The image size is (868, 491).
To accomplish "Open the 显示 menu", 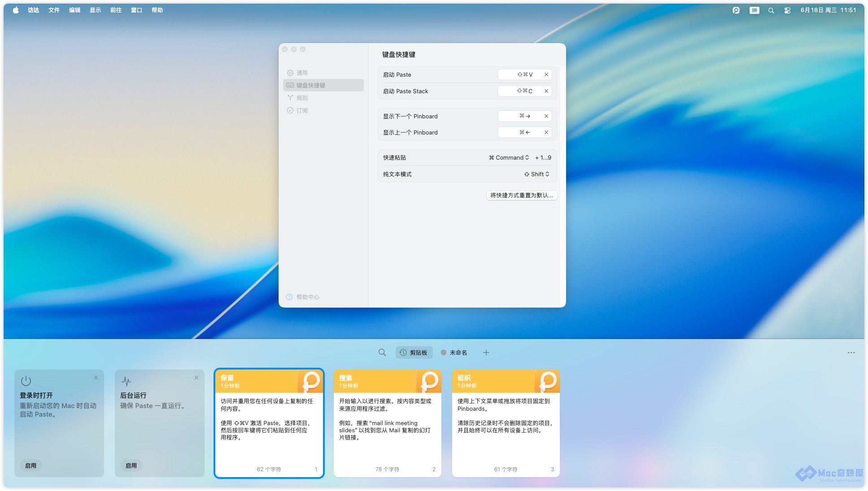I will (95, 10).
